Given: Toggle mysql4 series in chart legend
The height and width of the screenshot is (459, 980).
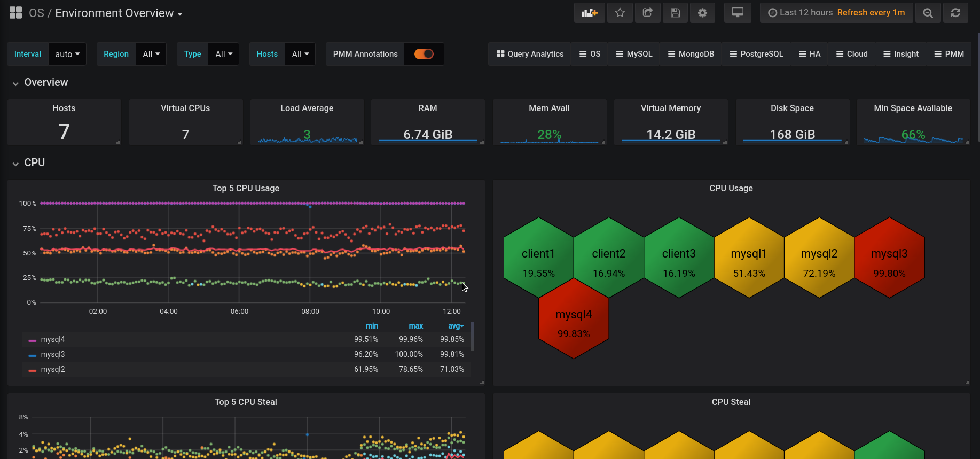Looking at the screenshot, I should (x=53, y=339).
